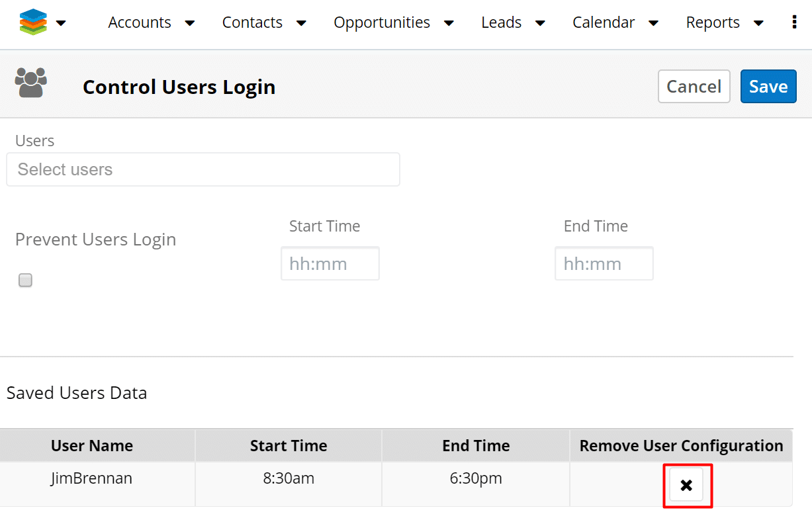Click the End Time hh:mm field
The width and height of the screenshot is (812, 522).
tap(604, 263)
